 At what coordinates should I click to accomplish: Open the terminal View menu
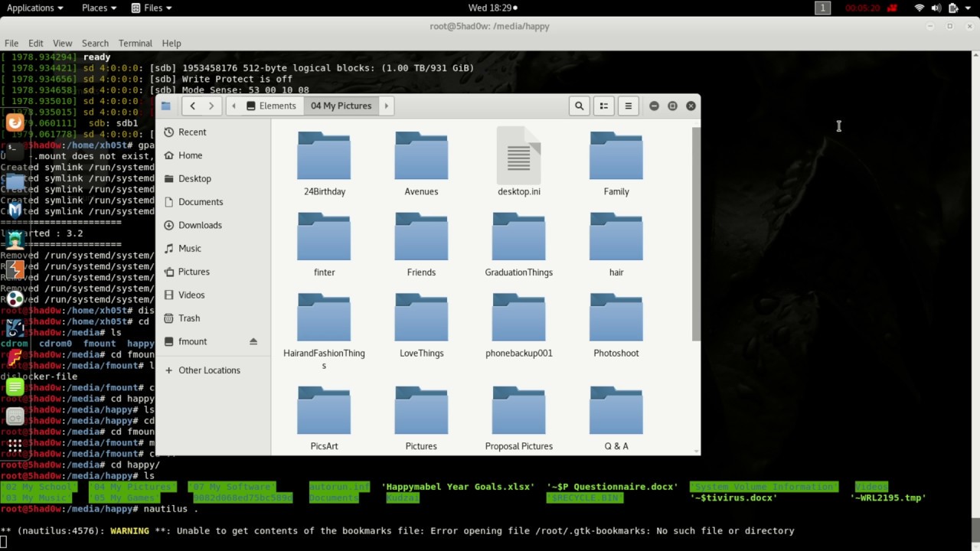click(62, 43)
